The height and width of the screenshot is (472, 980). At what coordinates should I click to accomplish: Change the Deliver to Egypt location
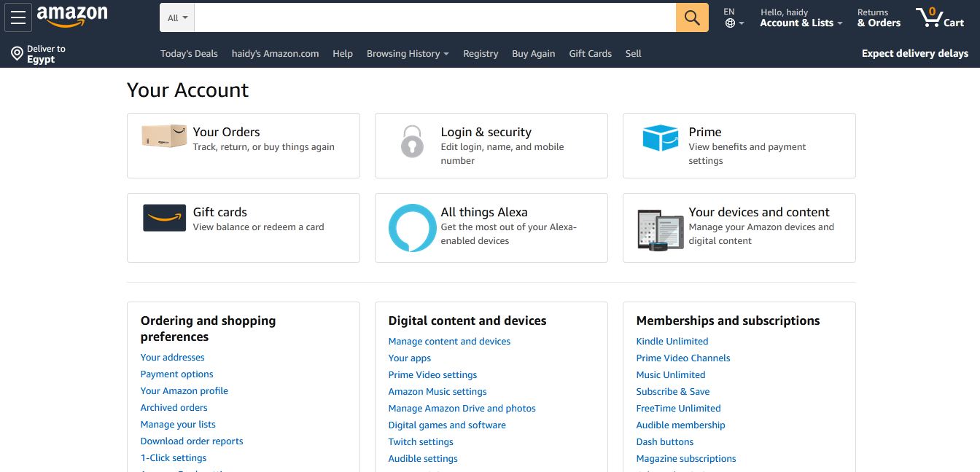click(39, 54)
